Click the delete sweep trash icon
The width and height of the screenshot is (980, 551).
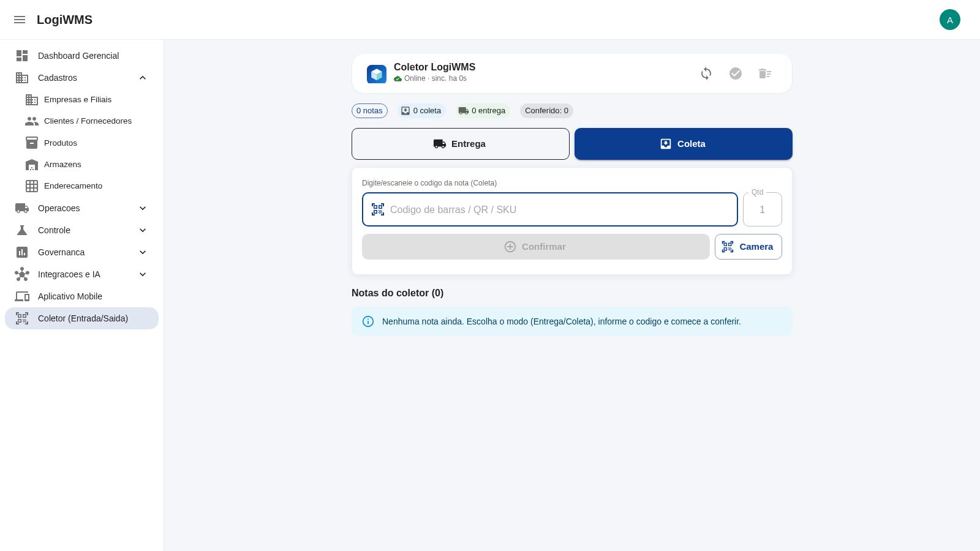pos(765,73)
